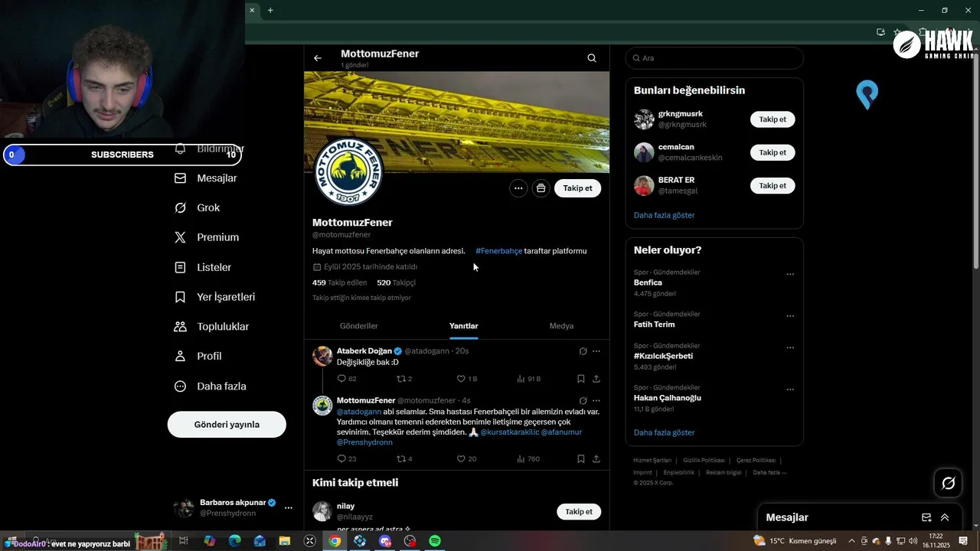Open more options on MottomuzFener's reply

click(x=596, y=401)
